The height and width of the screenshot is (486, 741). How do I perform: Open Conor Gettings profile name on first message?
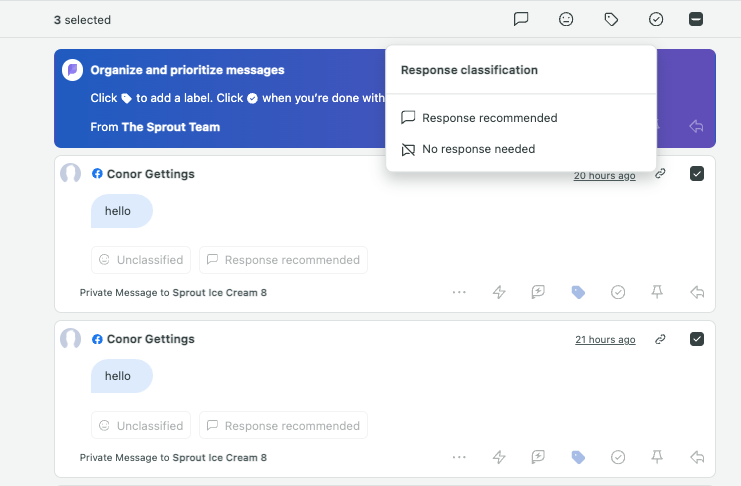click(150, 174)
